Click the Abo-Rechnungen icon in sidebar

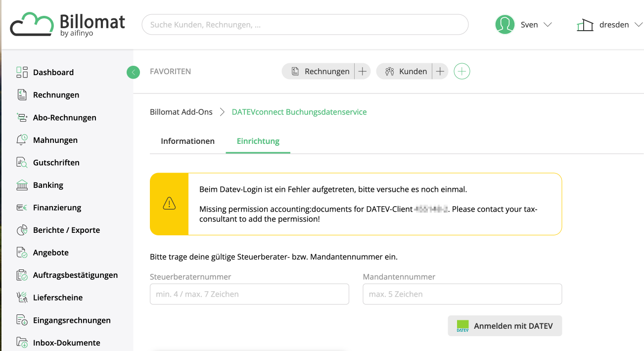22,118
